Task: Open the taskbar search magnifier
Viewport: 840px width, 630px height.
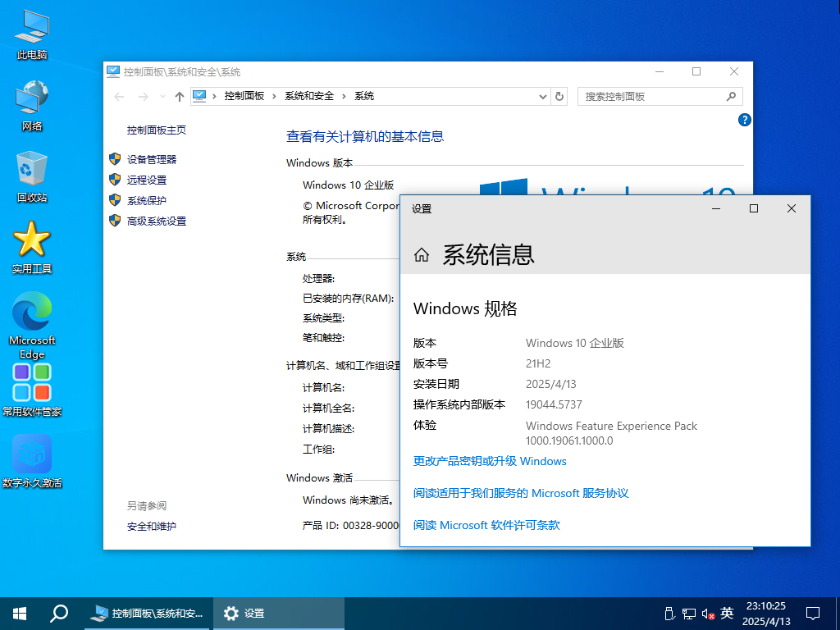Action: (x=59, y=614)
